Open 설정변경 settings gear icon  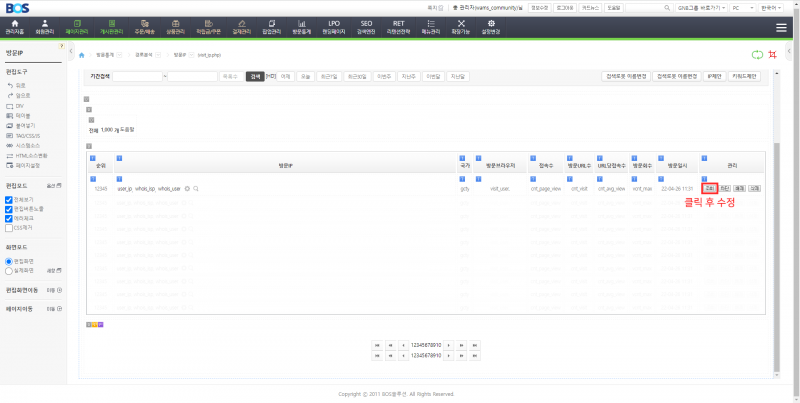(492, 25)
